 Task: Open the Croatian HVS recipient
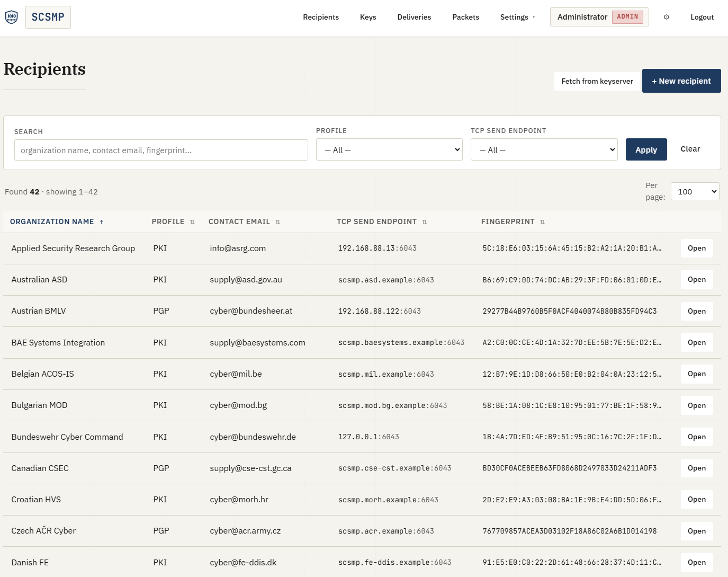pyautogui.click(x=697, y=499)
